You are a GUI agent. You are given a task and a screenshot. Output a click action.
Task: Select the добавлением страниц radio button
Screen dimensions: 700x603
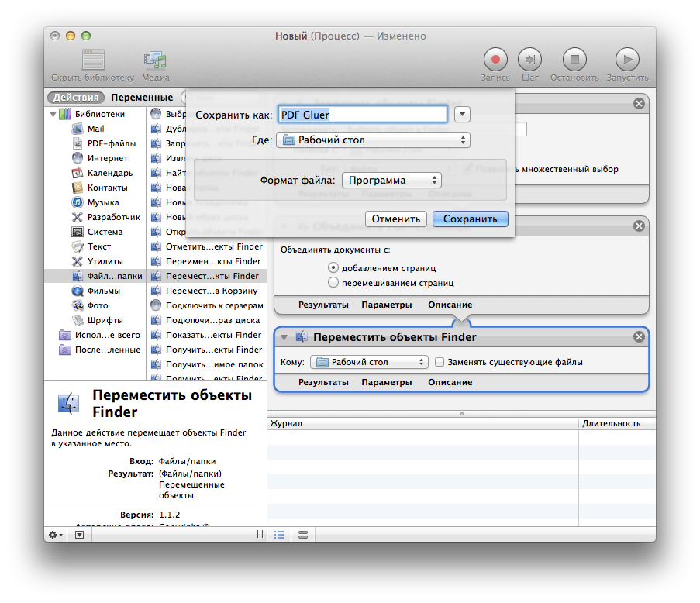pos(333,267)
